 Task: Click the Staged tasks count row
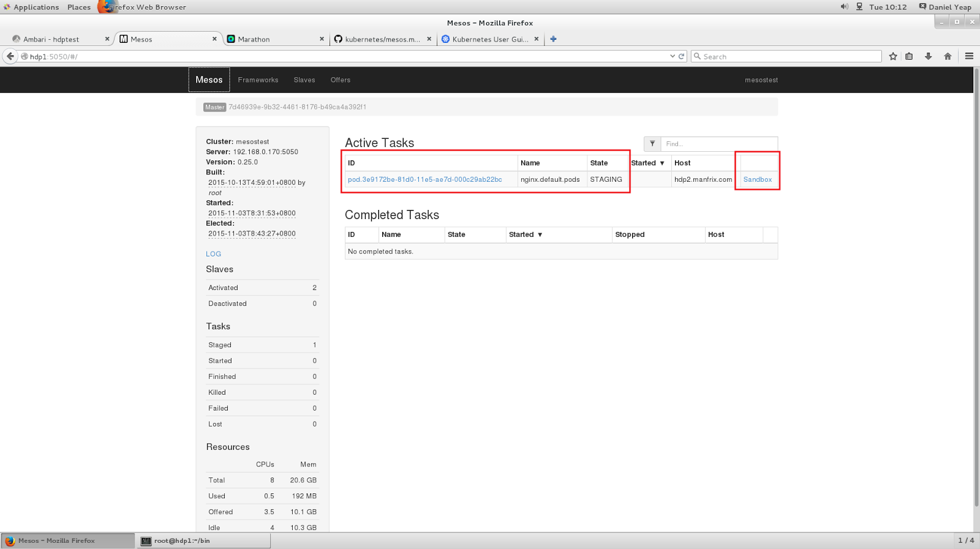tap(262, 345)
